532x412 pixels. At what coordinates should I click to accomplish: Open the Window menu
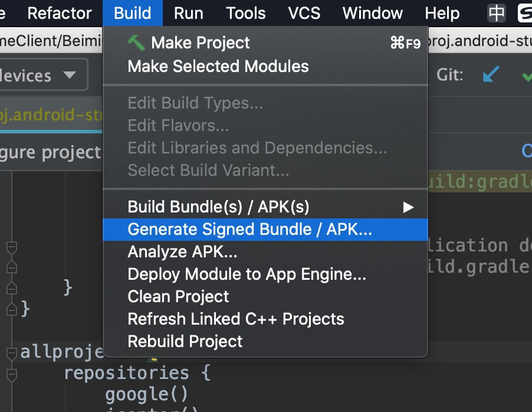click(373, 13)
